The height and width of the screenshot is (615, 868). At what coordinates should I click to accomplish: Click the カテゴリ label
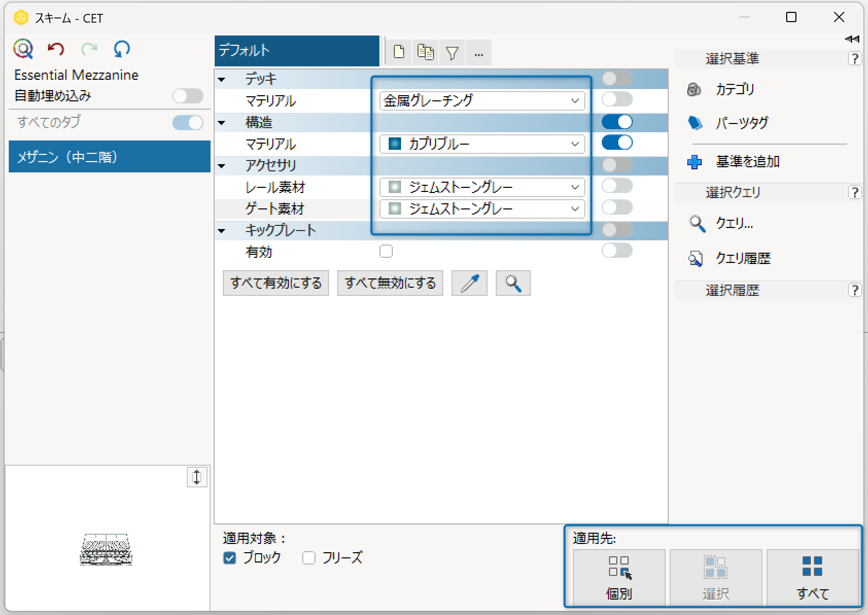point(735,90)
